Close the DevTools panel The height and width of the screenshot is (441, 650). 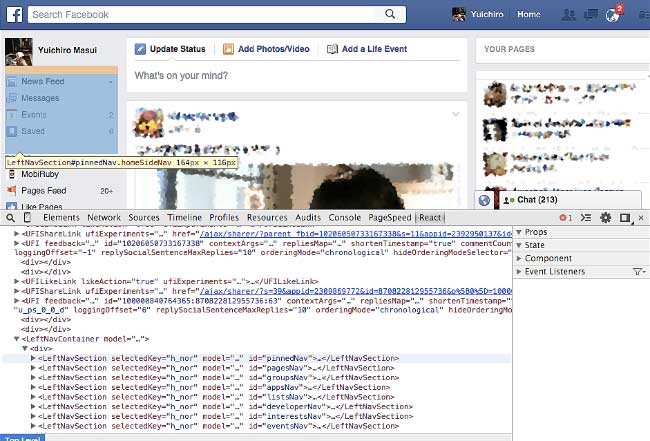coord(641,218)
